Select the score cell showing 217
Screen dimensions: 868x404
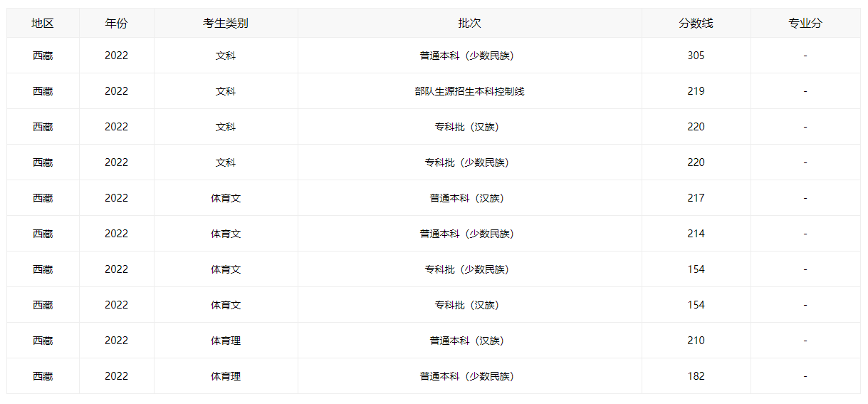pyautogui.click(x=696, y=198)
